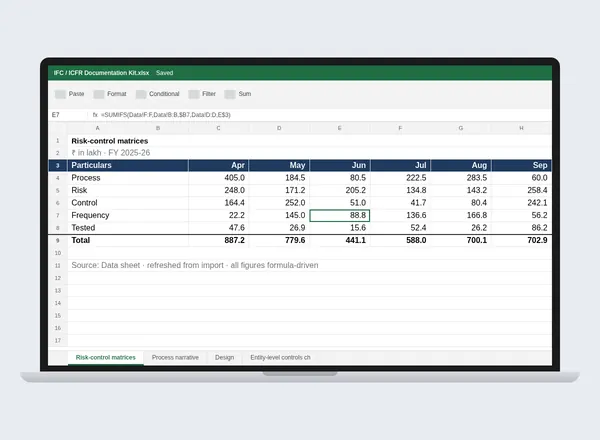Click the total cell 702.9

tap(521, 240)
